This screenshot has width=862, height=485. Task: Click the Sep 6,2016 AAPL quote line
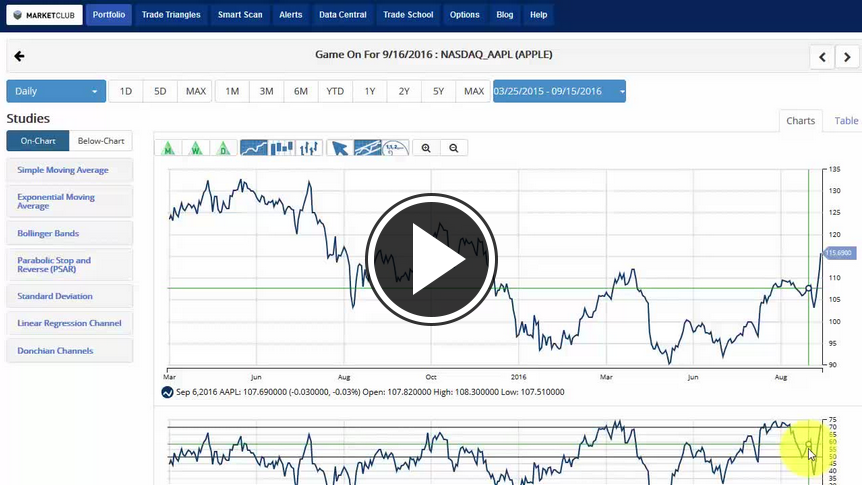coord(370,392)
